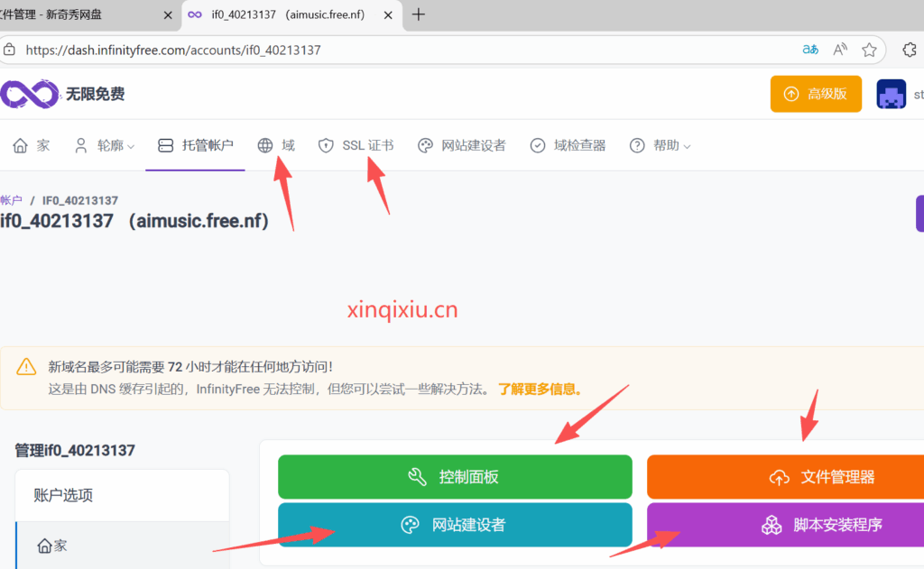Viewport: 924px width, 569px height.
Task: Expand the 帮助 help dropdown
Action: coord(661,145)
